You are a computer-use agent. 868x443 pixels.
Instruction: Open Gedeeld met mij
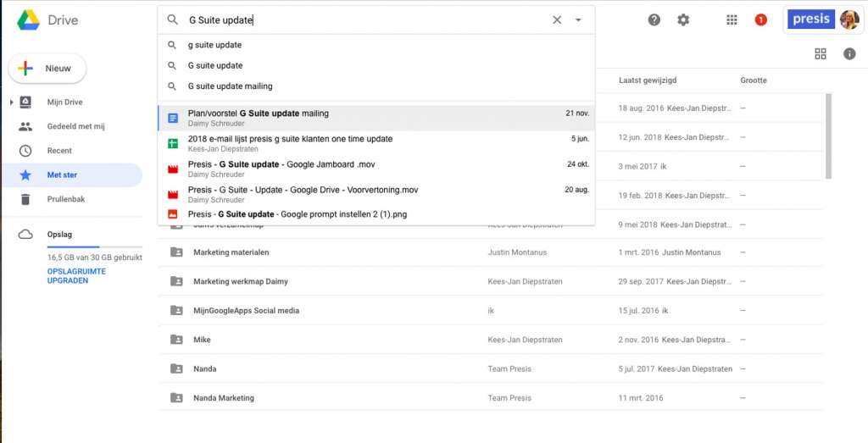point(75,127)
